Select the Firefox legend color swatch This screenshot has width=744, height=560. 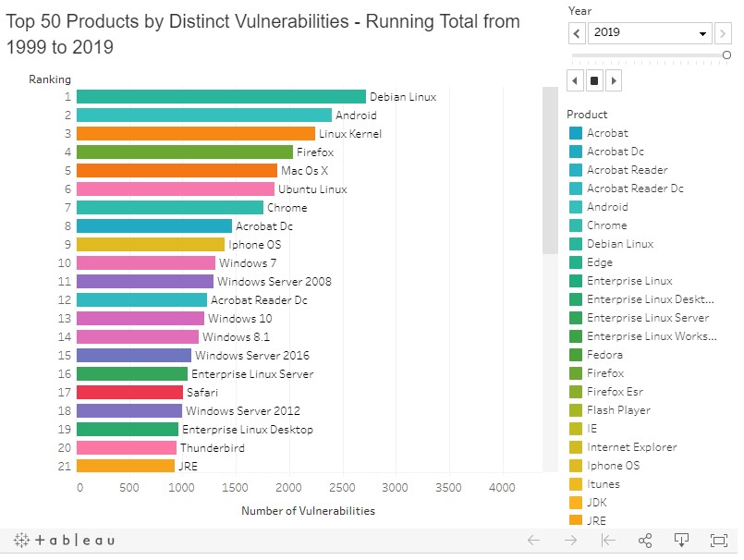(x=576, y=373)
